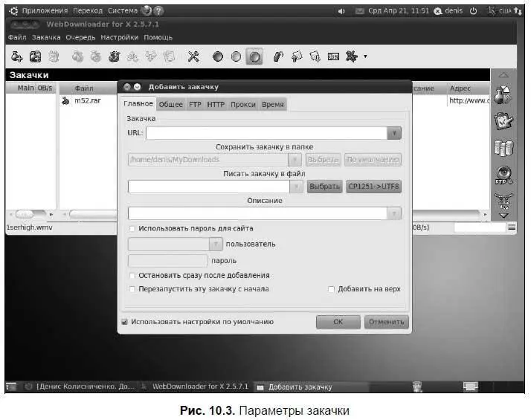Image resolution: width=531 pixels, height=420 pixels.
Task: Open the 'Писать закачку в файл' dropdown arrow
Action: point(296,187)
